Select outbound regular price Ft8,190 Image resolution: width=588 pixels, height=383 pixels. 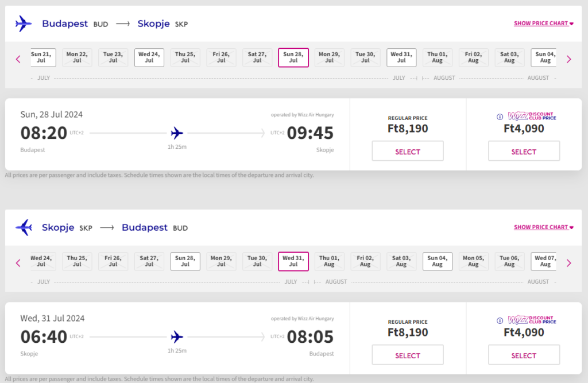(x=408, y=151)
